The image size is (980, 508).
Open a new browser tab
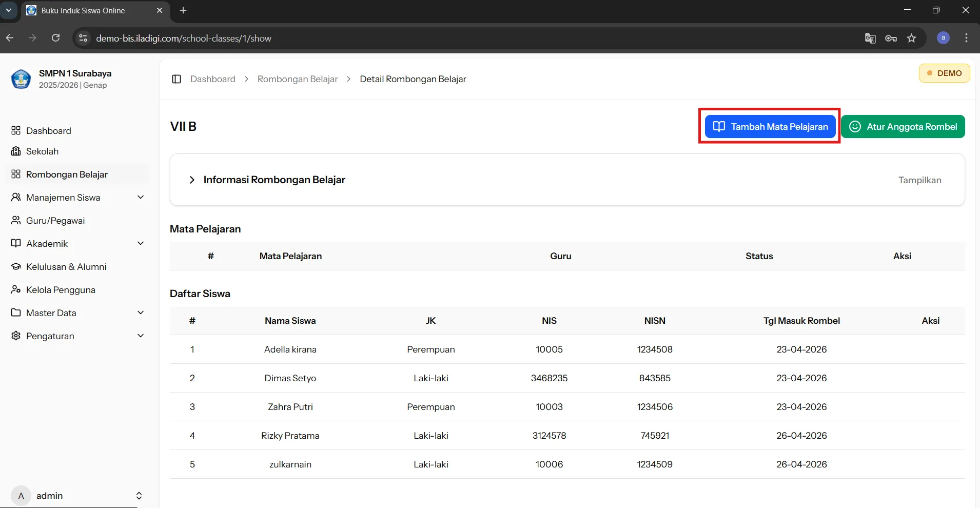pos(183,10)
